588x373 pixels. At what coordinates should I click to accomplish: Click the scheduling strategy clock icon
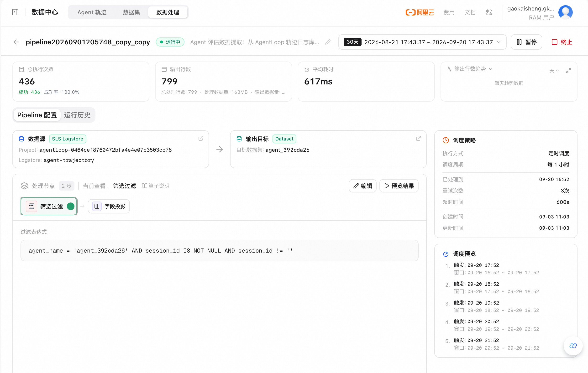(446, 140)
